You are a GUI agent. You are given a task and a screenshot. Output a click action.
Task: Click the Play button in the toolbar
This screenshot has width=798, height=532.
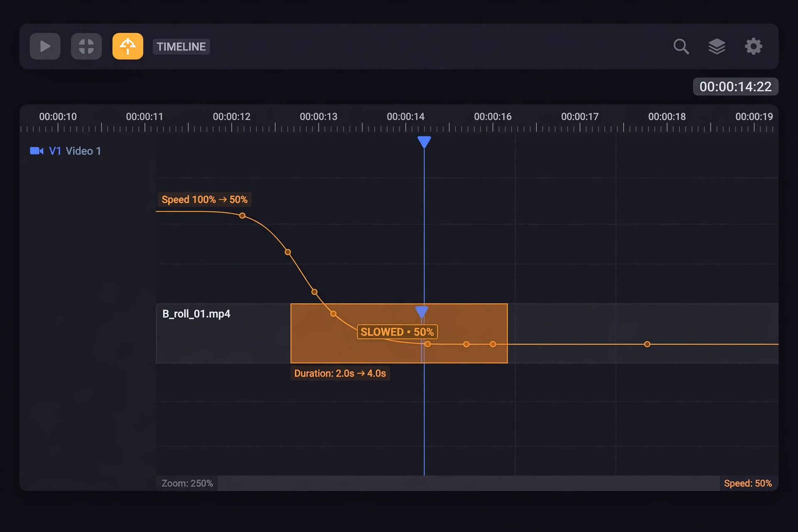pos(45,46)
